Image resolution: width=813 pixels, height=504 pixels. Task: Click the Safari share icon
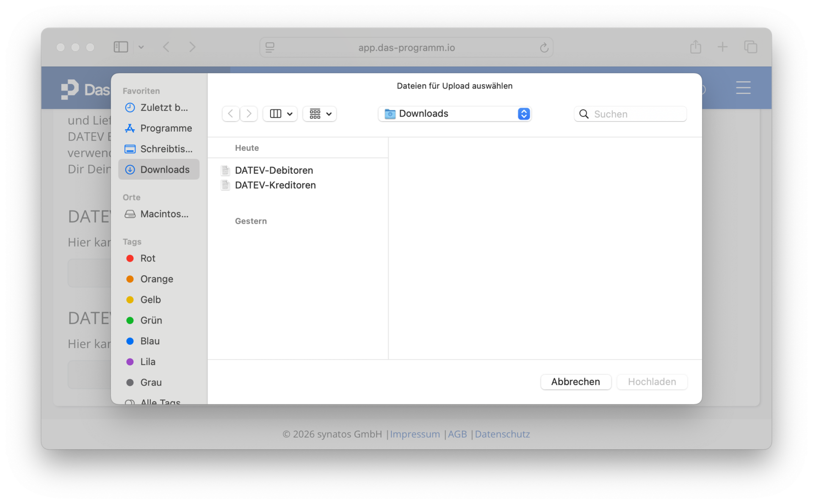click(x=695, y=47)
